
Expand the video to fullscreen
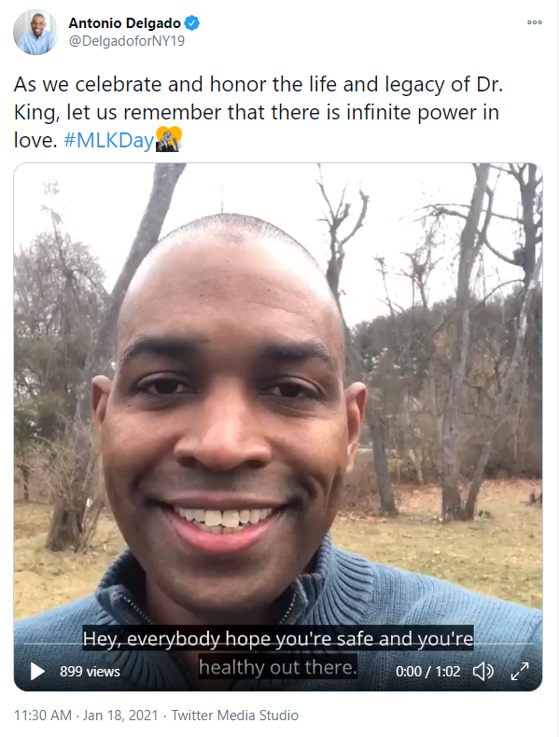(520, 671)
